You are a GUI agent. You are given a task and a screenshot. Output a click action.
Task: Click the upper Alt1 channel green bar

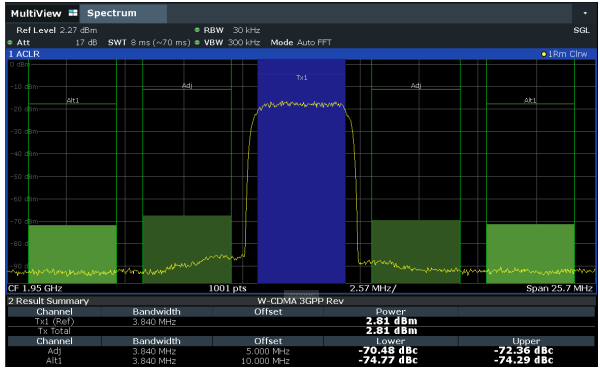pyautogui.click(x=530, y=253)
